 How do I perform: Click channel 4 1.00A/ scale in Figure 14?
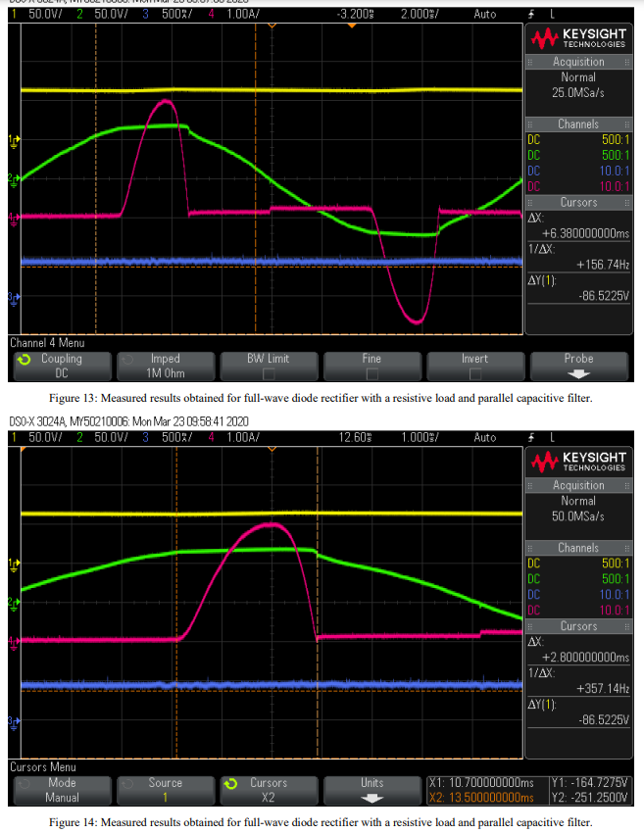pos(243,438)
